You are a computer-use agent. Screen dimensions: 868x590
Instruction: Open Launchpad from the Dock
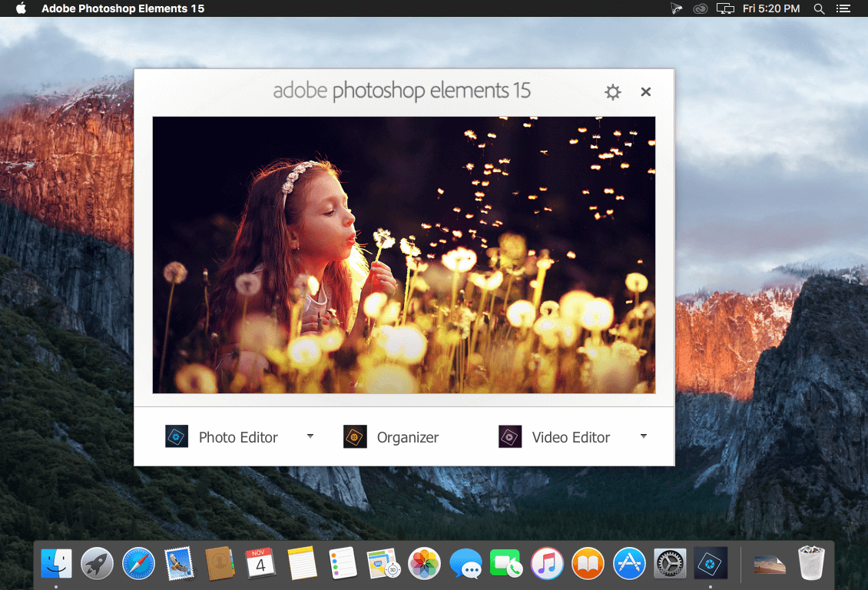pos(97,563)
